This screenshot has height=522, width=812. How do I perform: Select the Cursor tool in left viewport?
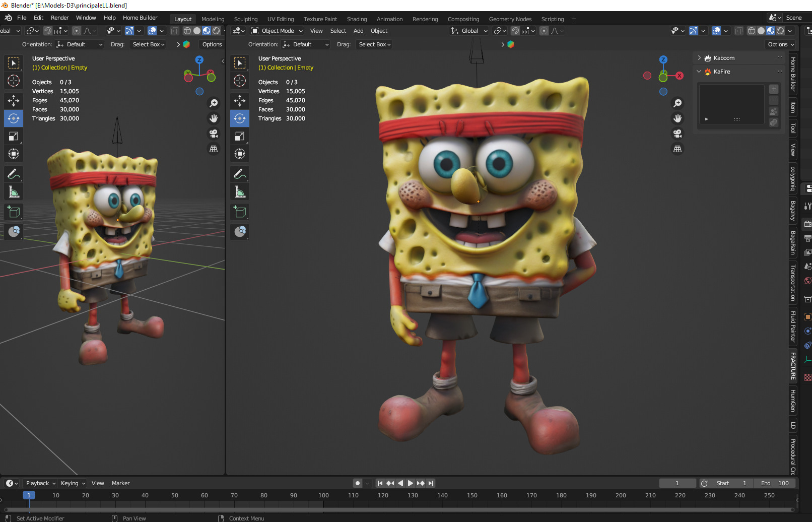pyautogui.click(x=14, y=81)
